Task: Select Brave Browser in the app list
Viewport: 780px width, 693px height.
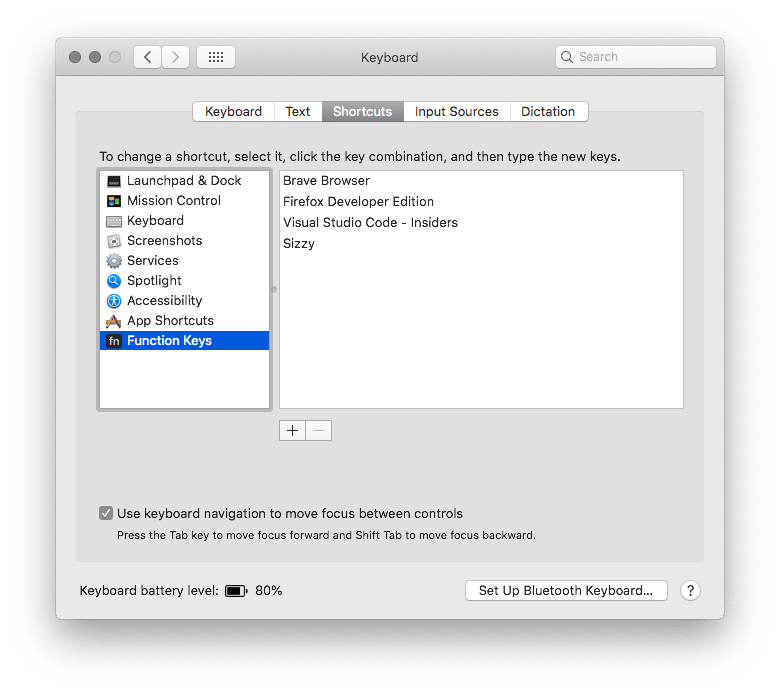Action: [x=481, y=181]
